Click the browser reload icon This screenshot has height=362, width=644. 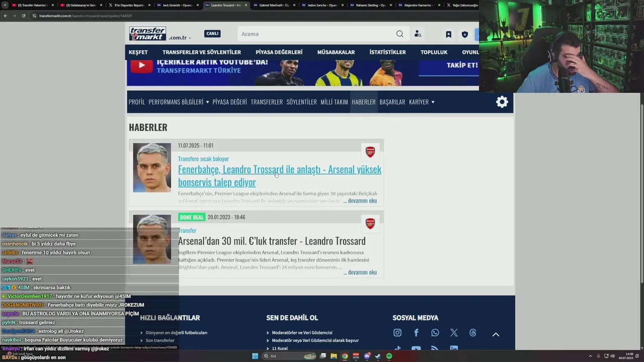[23, 16]
